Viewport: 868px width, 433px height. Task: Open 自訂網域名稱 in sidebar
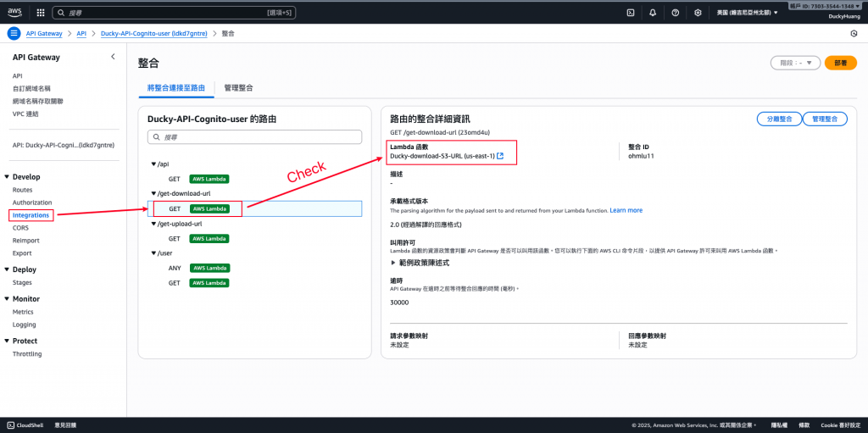click(x=31, y=89)
